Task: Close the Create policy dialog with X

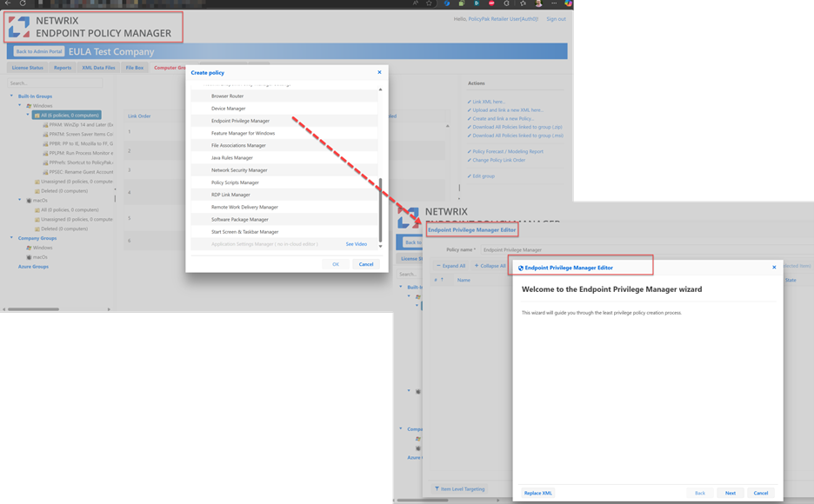Action: (x=379, y=73)
